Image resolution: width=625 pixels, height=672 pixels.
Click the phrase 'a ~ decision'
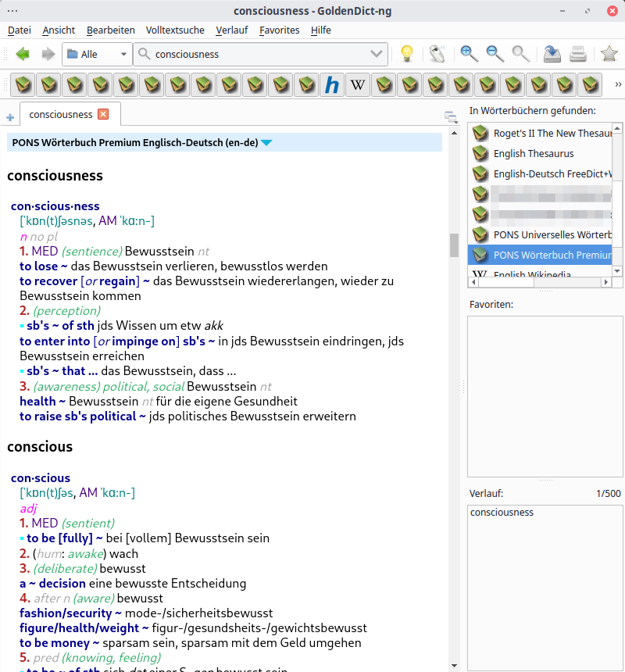coord(52,583)
